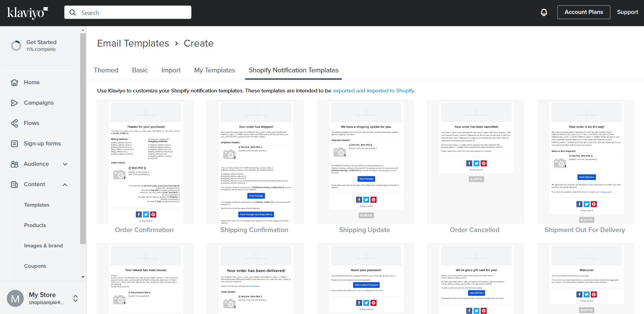Click the My Store avatar icon
Viewport: 644px width, 314px height.
15,298
